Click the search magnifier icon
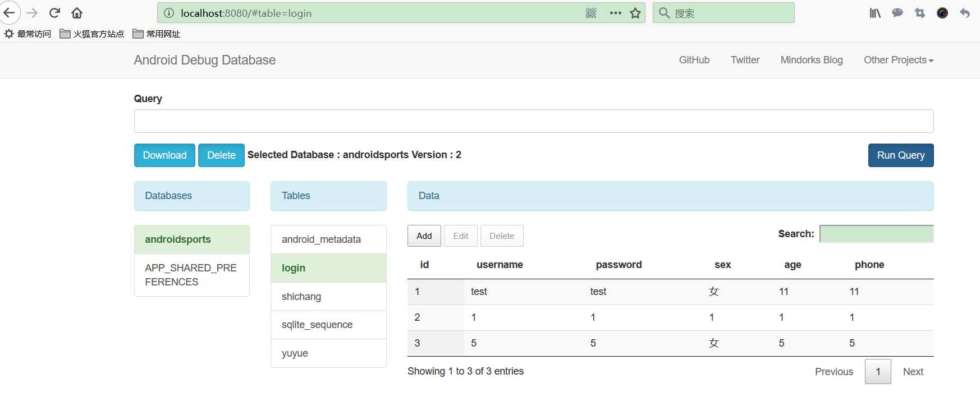The height and width of the screenshot is (420, 980). pos(664,13)
